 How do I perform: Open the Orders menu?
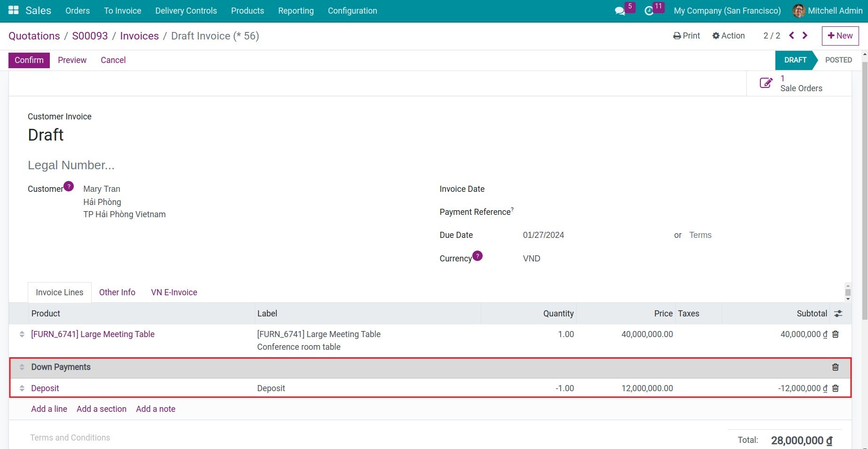78,11
